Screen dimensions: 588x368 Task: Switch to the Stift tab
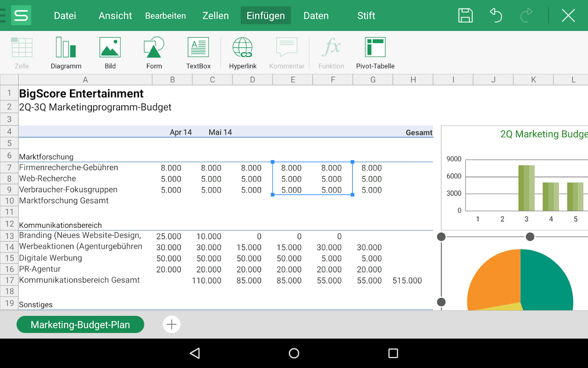pyautogui.click(x=366, y=16)
